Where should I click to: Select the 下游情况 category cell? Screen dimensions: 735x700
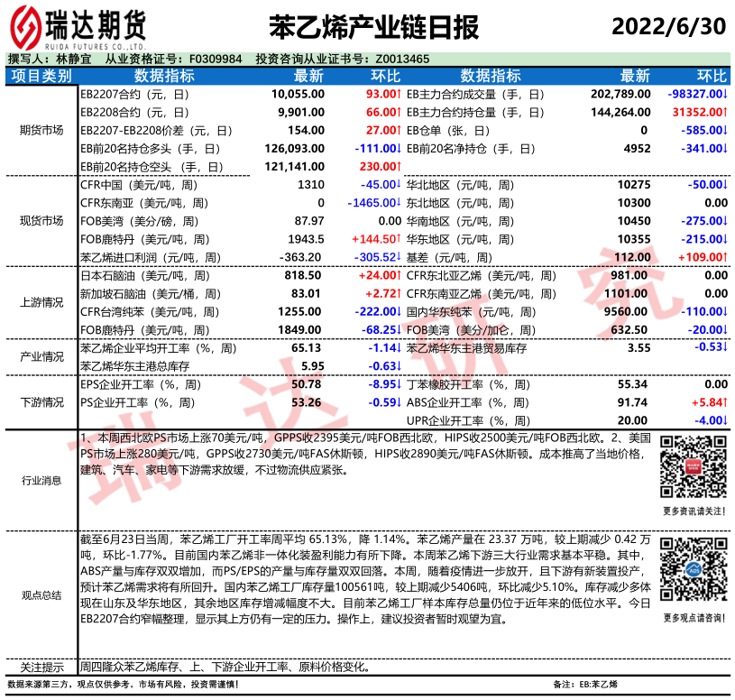click(41, 403)
